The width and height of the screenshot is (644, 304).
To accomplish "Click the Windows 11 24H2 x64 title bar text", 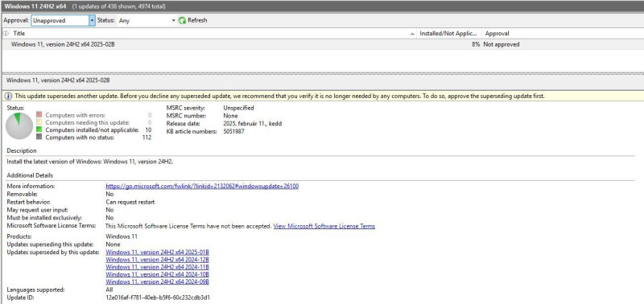I will (35, 6).
